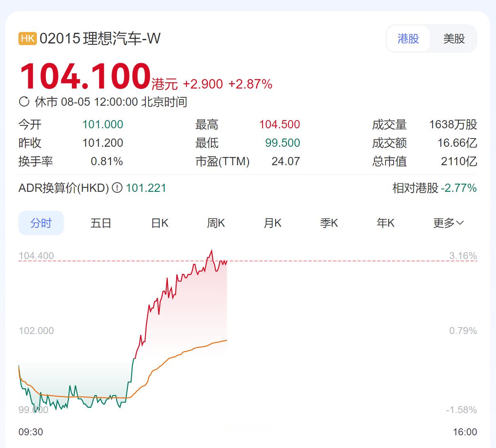Screen dimensions: 496x448
Task: Click the 16:00 time axis label
Action: click(465, 432)
